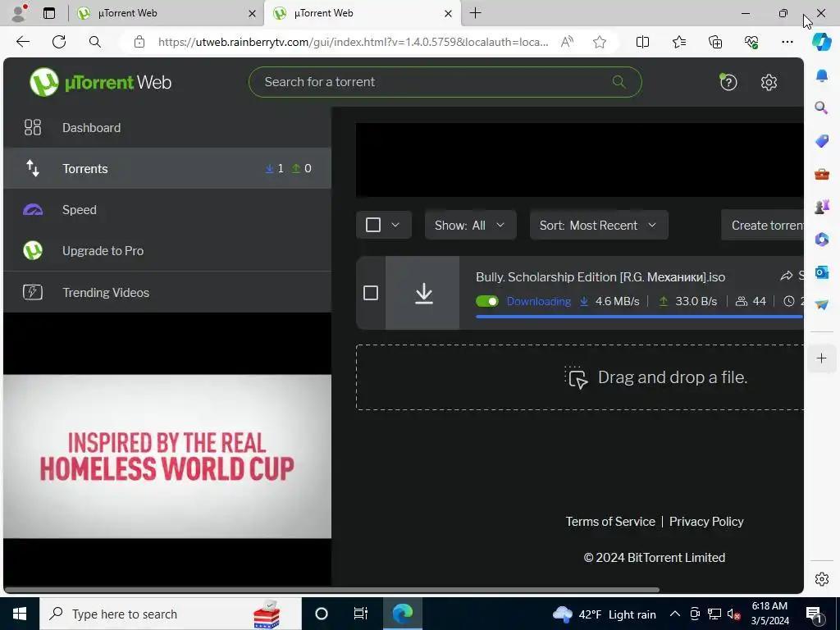Open Microsoft 365 icon in sidebar
This screenshot has width=840, height=630.
821,240
